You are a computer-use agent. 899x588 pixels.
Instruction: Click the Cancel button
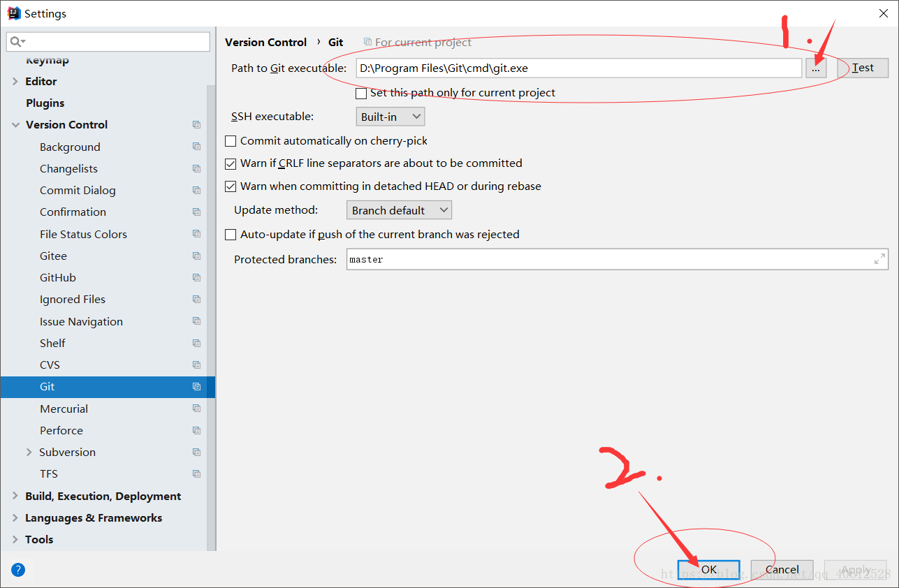pyautogui.click(x=782, y=569)
